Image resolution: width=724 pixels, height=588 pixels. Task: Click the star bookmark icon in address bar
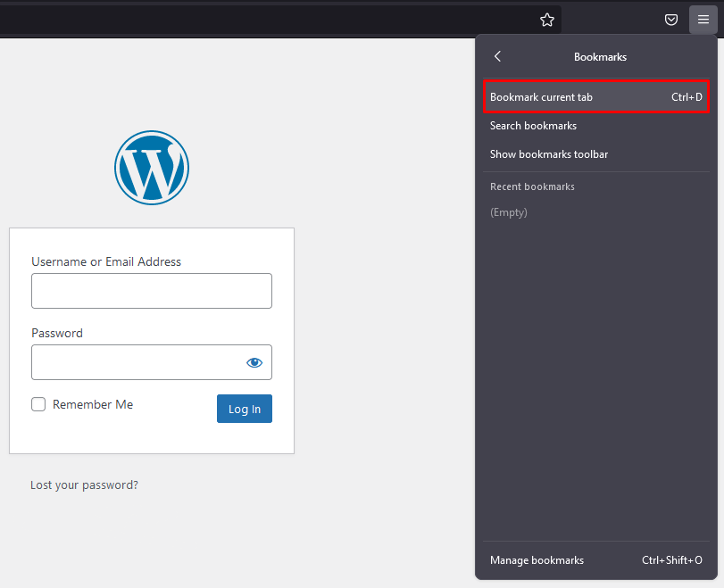click(547, 20)
